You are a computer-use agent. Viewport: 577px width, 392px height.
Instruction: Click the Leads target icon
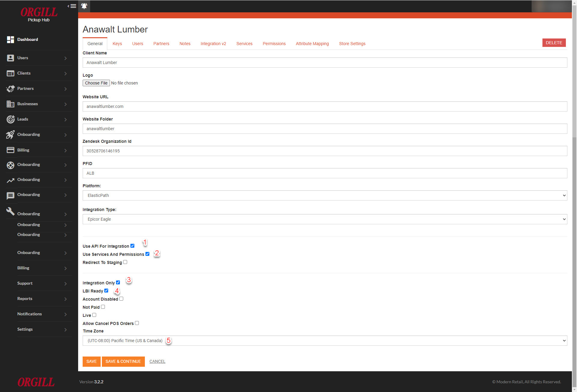pyautogui.click(x=11, y=119)
